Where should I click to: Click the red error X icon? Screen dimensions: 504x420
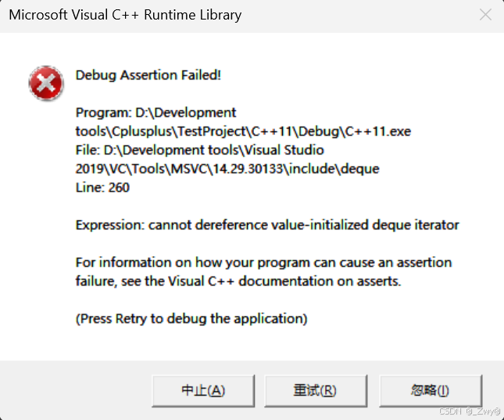pyautogui.click(x=46, y=84)
